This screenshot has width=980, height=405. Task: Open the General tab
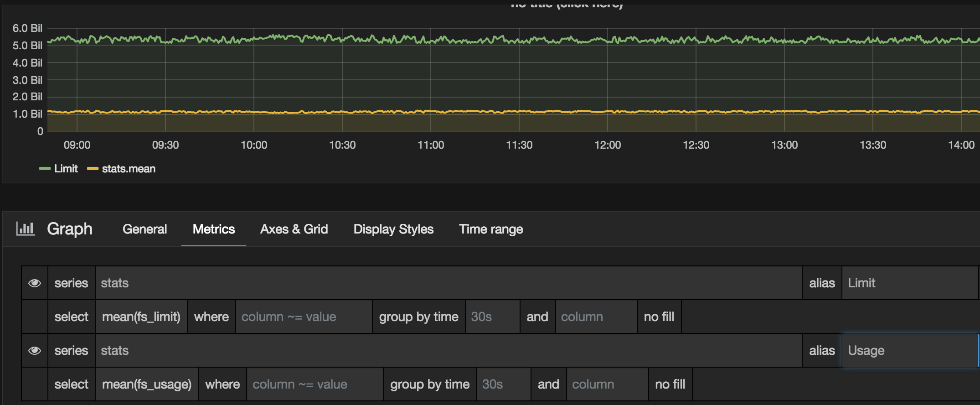[x=144, y=229]
